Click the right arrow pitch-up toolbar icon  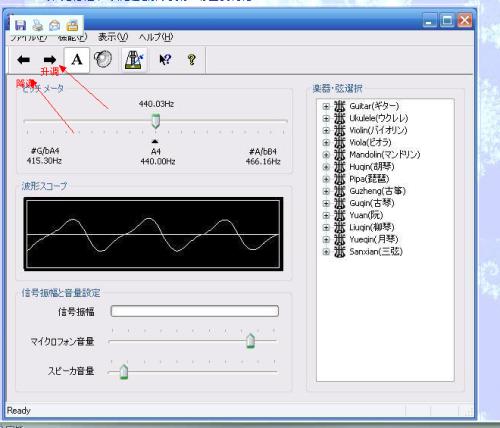[x=50, y=60]
